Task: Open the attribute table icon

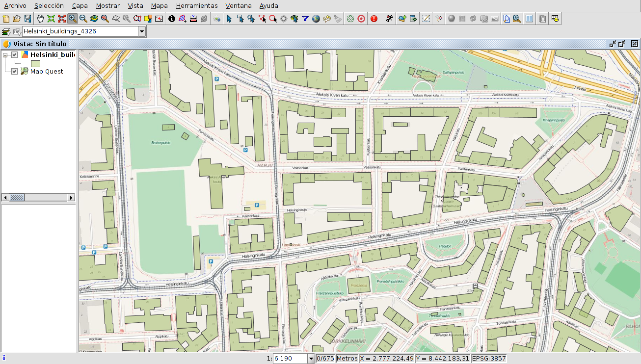Action: (x=530, y=19)
